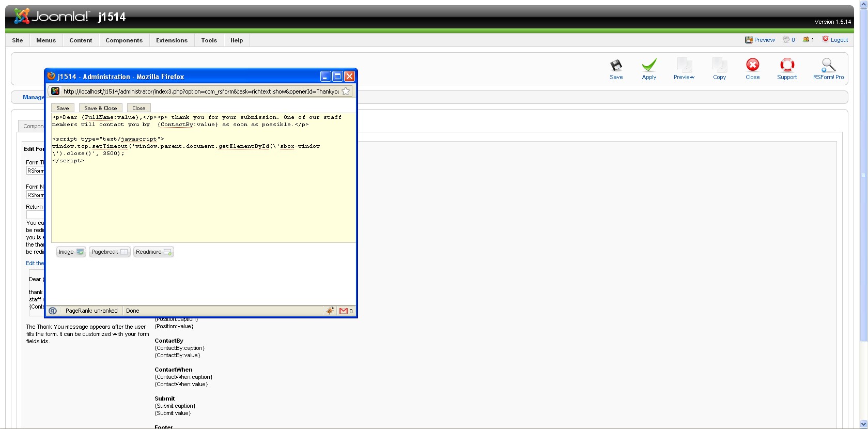Open the Support lifebuoy icon

787,69
